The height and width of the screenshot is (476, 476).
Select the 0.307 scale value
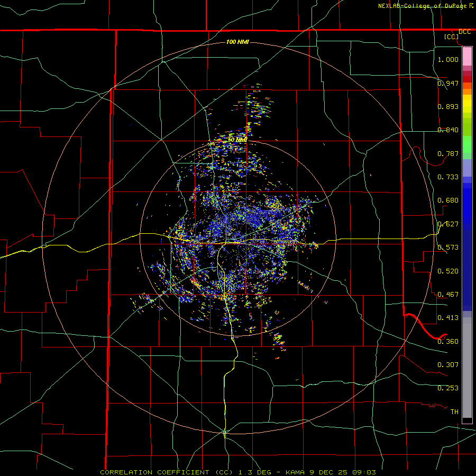448,365
